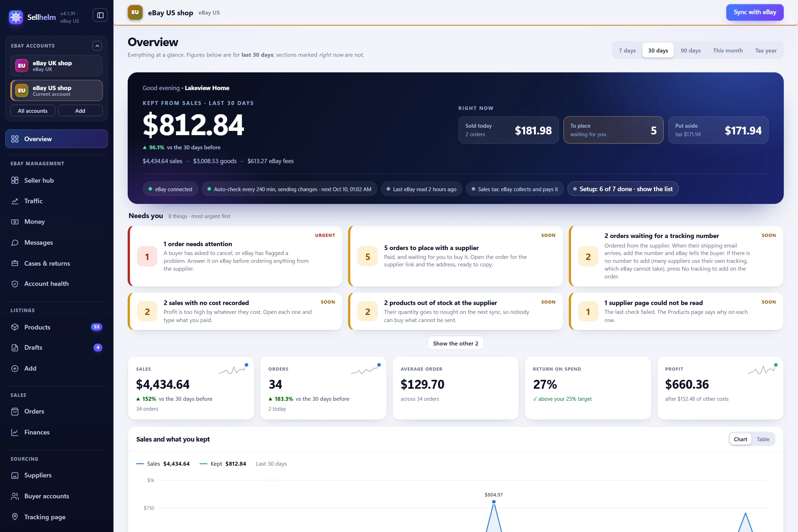Image resolution: width=798 pixels, height=532 pixels.
Task: Click the Add account button
Action: pyautogui.click(x=80, y=111)
